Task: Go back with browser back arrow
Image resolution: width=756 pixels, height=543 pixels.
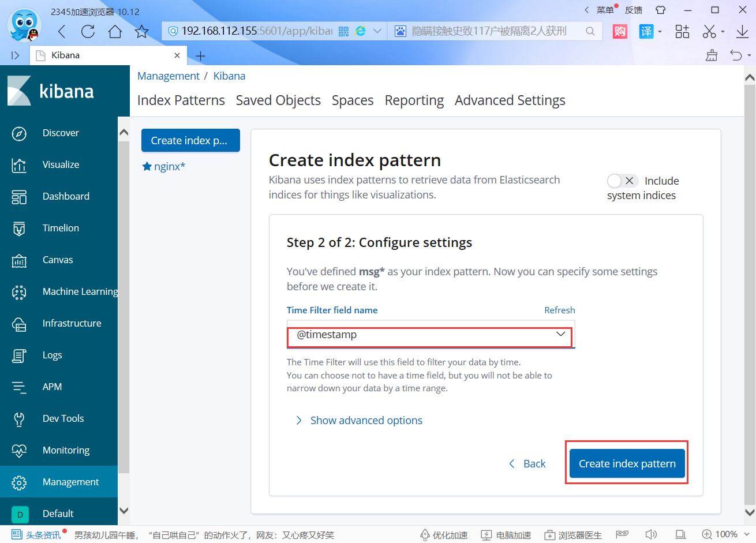Action: coord(62,31)
